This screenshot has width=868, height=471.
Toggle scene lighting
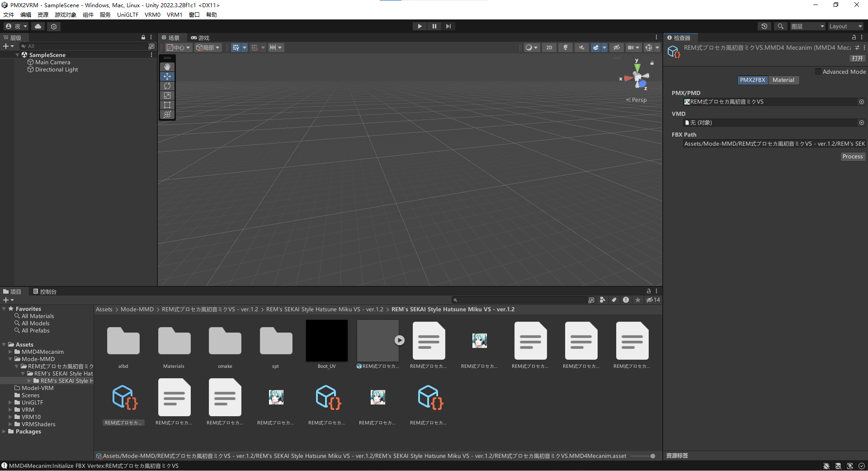coord(566,48)
